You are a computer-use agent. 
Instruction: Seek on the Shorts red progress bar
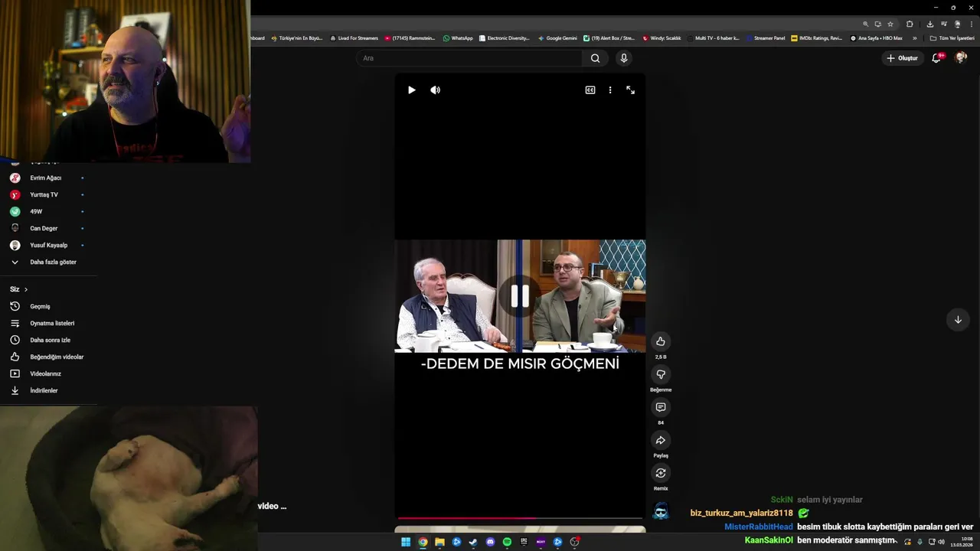click(x=520, y=518)
